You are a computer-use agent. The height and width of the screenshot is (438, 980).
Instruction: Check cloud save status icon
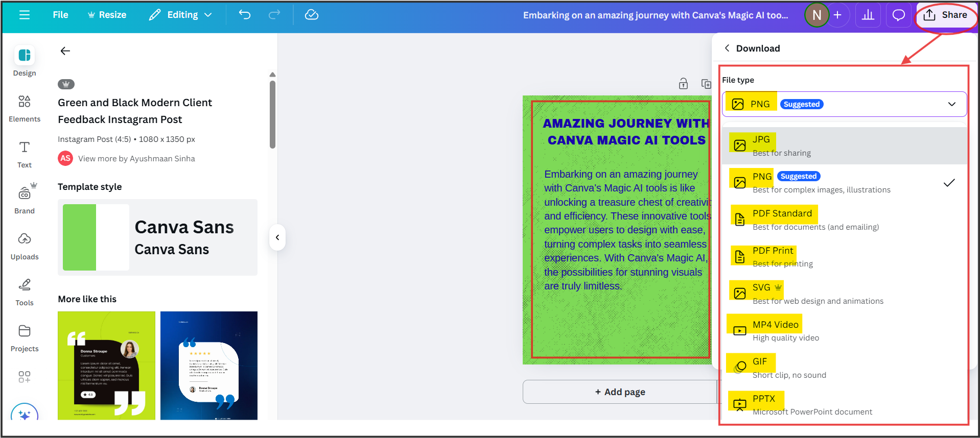(x=312, y=15)
